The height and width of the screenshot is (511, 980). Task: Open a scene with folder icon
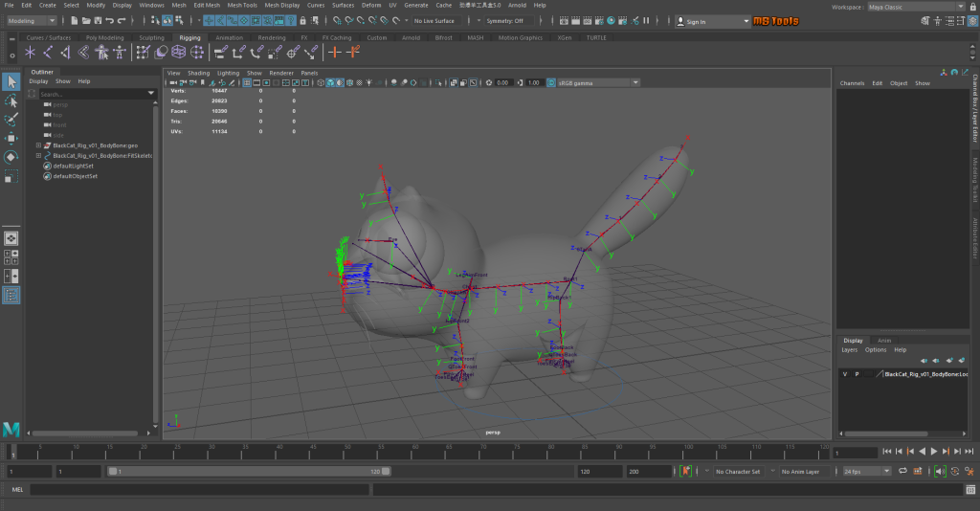[x=85, y=21]
